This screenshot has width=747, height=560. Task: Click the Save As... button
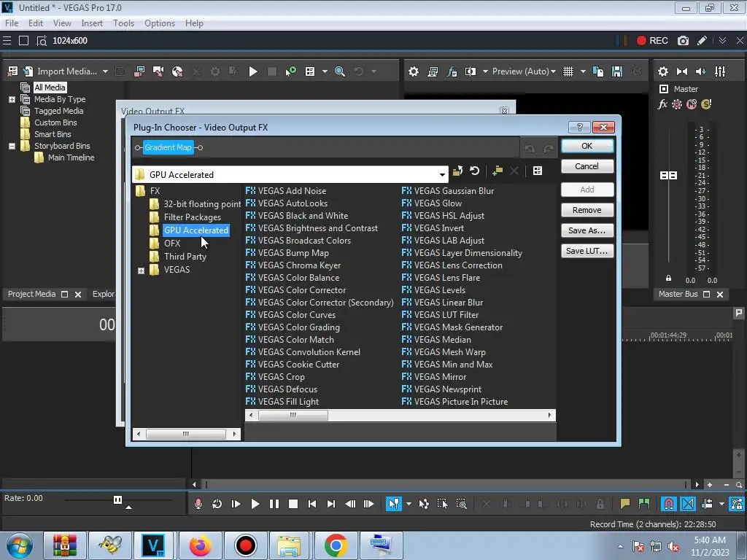coord(587,230)
